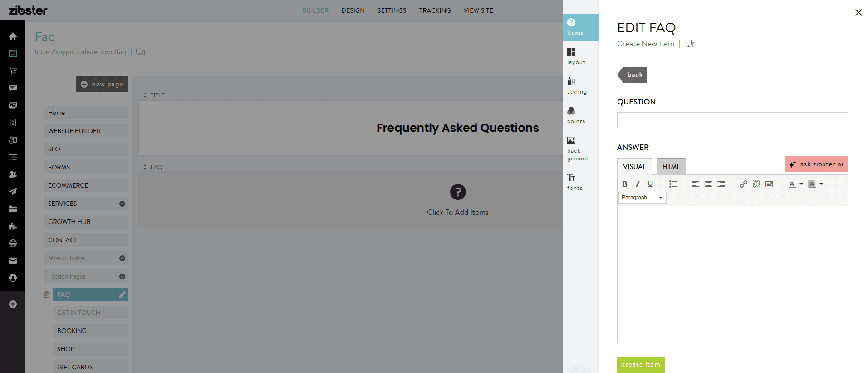Viewport: 868px width, 373px height.
Task: Click the new page button
Action: point(102,84)
